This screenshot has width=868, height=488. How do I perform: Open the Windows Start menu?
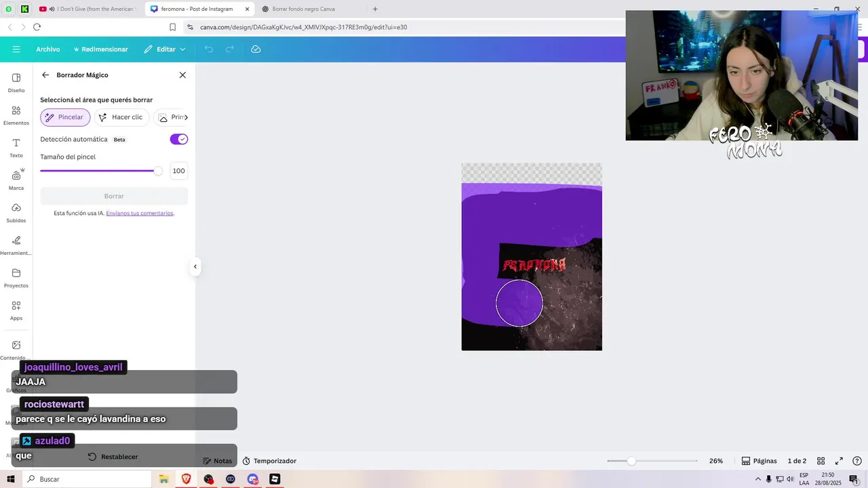tap(11, 479)
